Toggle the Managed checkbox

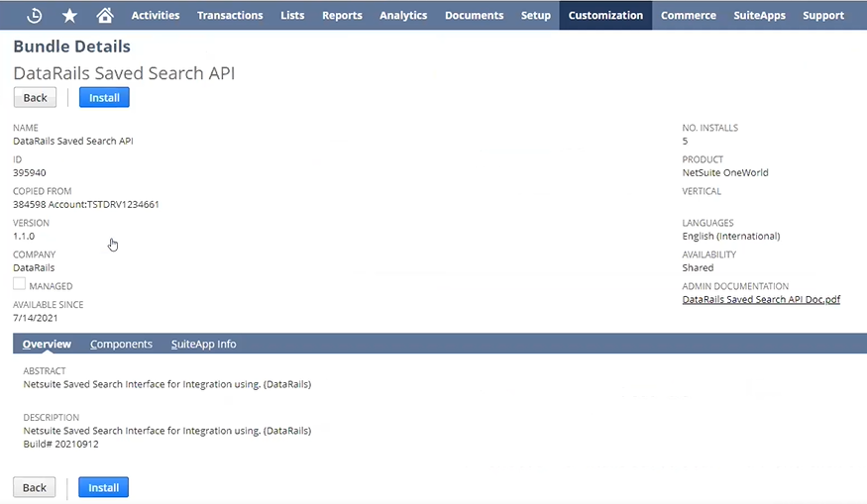(x=20, y=284)
